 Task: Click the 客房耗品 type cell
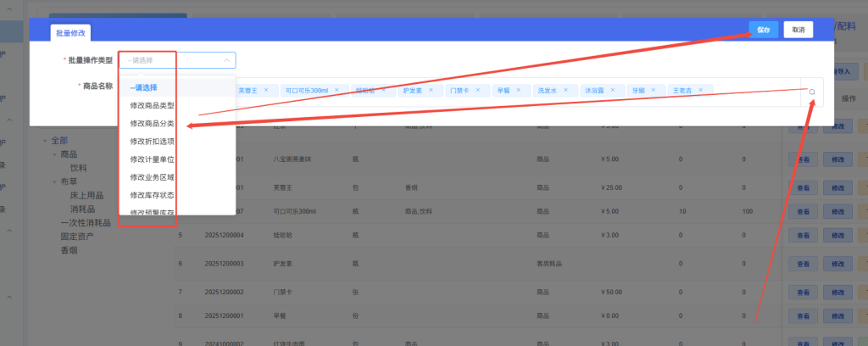549,264
